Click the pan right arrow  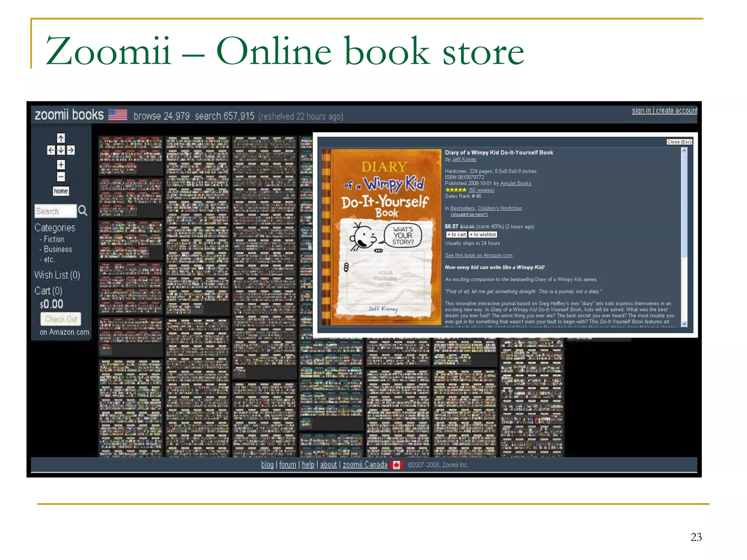point(71,150)
